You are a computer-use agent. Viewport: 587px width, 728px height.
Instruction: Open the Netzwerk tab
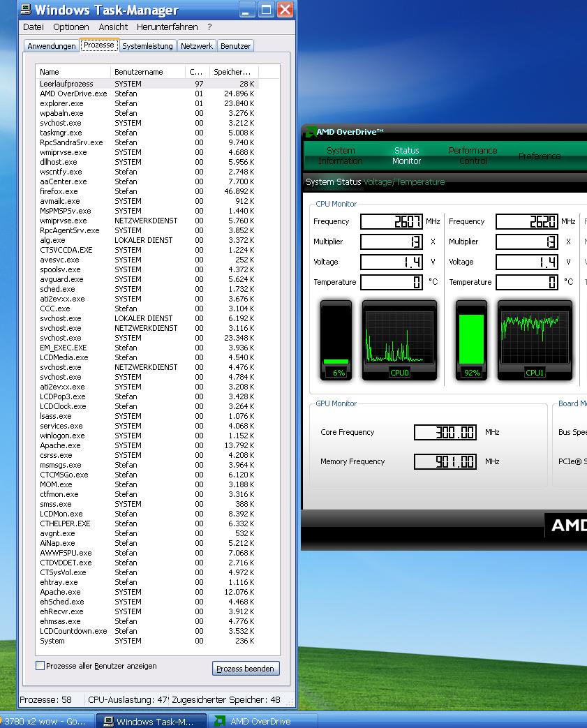pos(196,46)
